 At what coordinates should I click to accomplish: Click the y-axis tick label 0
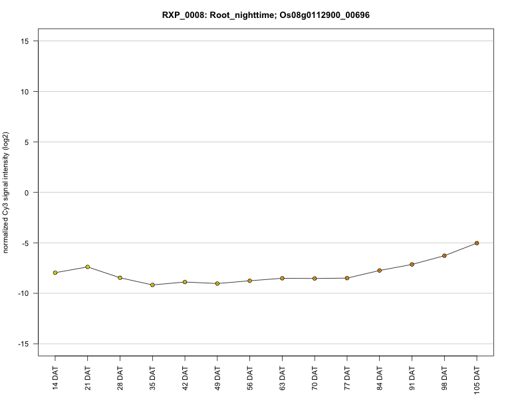[x=27, y=193]
